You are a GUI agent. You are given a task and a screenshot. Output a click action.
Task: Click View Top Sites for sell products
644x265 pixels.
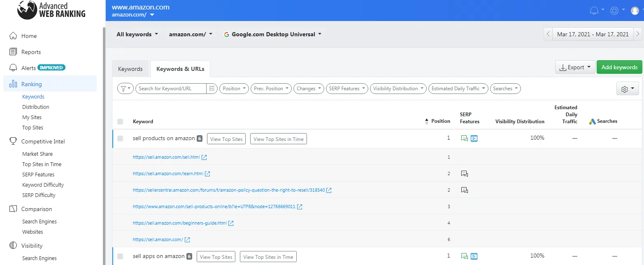(226, 139)
